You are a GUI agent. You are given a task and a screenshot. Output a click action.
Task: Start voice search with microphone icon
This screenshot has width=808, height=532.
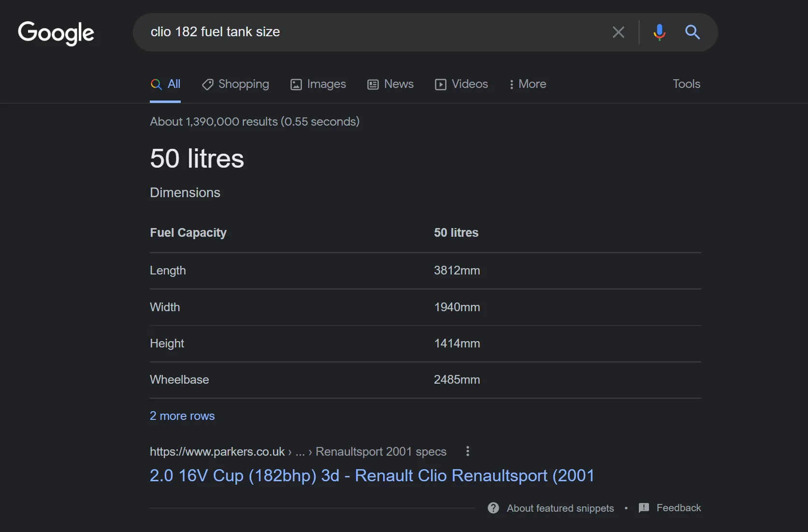tap(659, 32)
